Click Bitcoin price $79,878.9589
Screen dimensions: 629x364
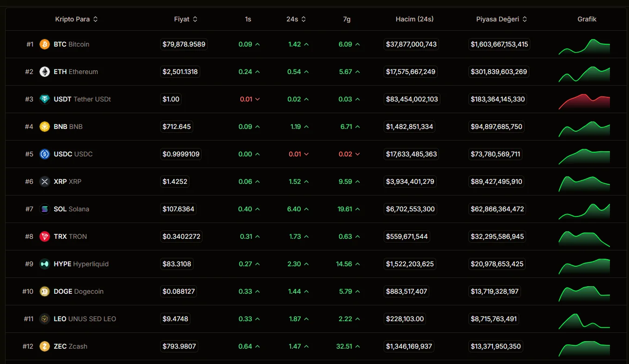(x=184, y=44)
